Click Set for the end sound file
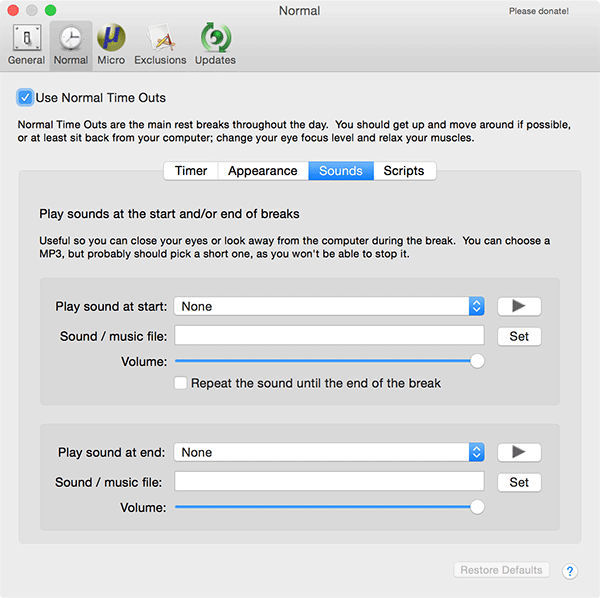This screenshot has width=600, height=598. (x=519, y=482)
